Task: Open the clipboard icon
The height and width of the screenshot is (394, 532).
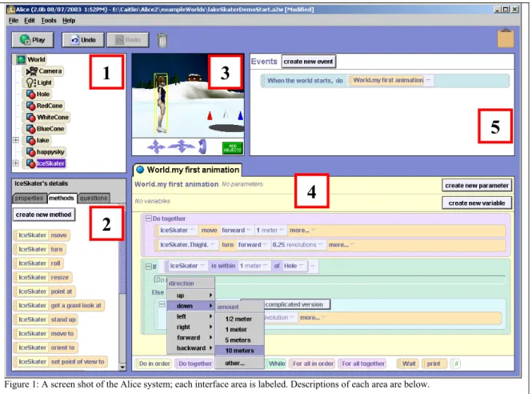Action: click(x=506, y=38)
